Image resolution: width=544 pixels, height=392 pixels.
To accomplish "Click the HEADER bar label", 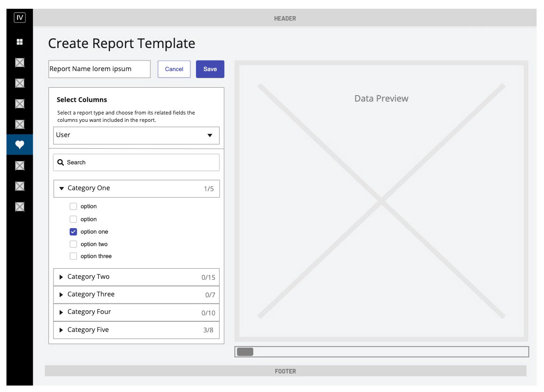I will click(285, 19).
